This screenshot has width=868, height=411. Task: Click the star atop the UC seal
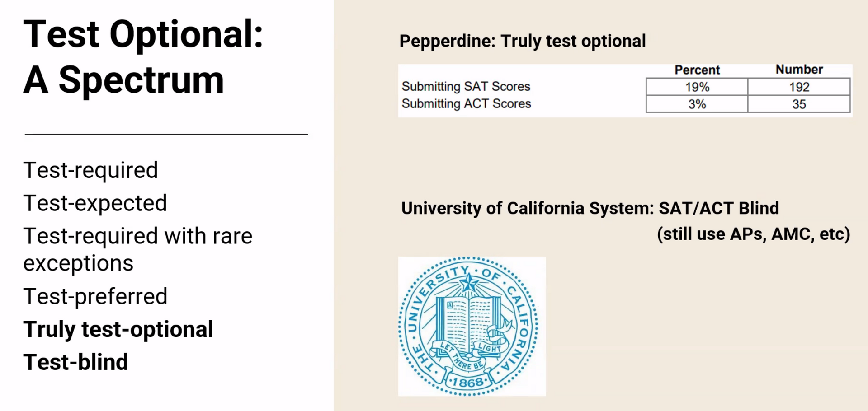(x=468, y=283)
